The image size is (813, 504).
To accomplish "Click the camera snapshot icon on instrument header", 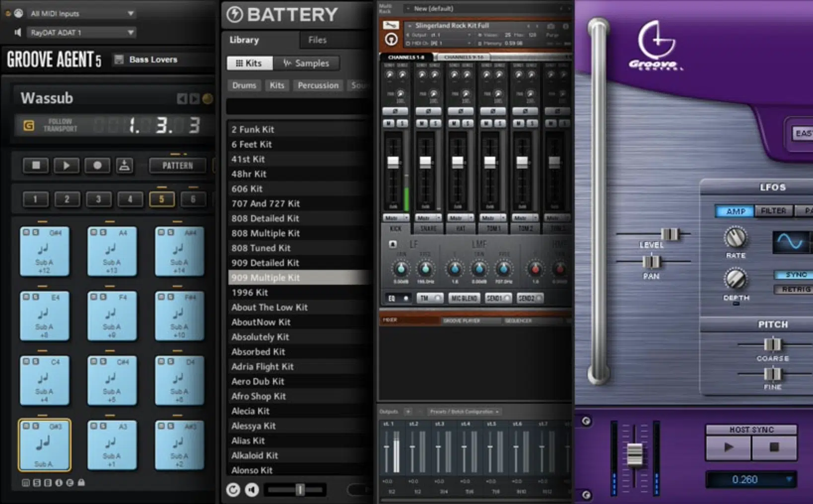I will coord(550,26).
